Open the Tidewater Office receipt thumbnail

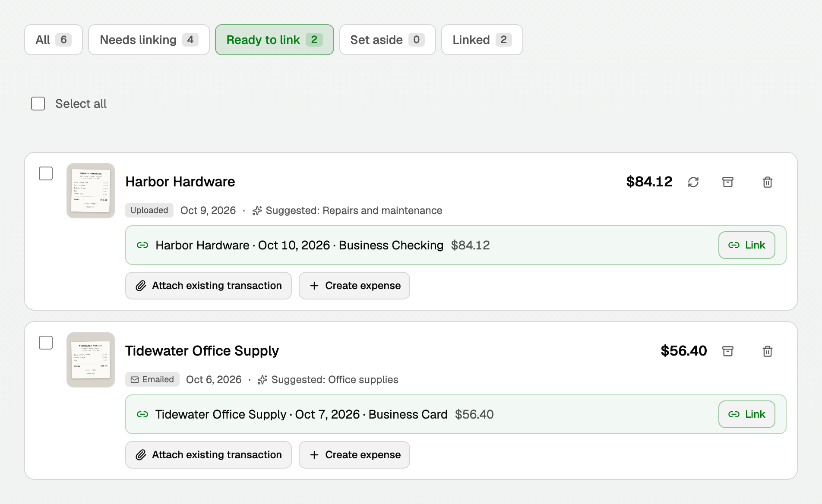(91, 360)
